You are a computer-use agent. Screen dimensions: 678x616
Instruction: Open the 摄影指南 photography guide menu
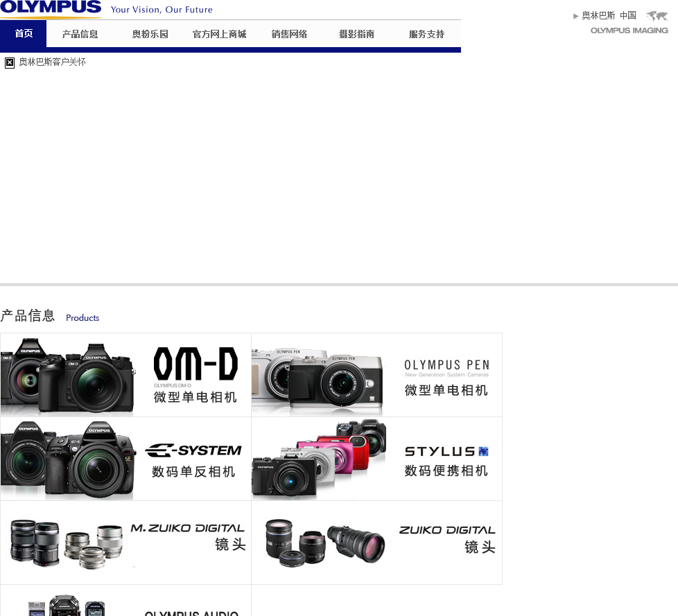pos(357,34)
